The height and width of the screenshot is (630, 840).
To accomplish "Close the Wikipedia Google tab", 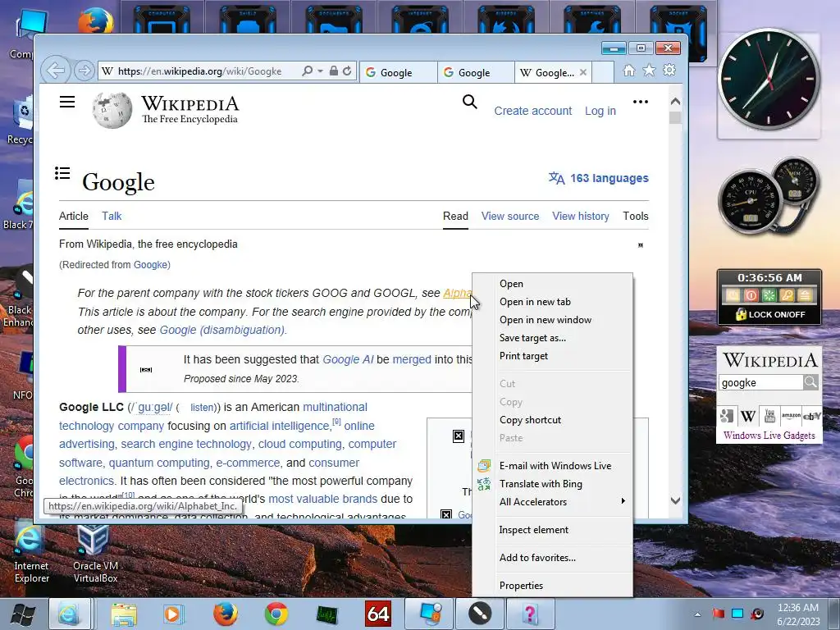I will [x=583, y=72].
